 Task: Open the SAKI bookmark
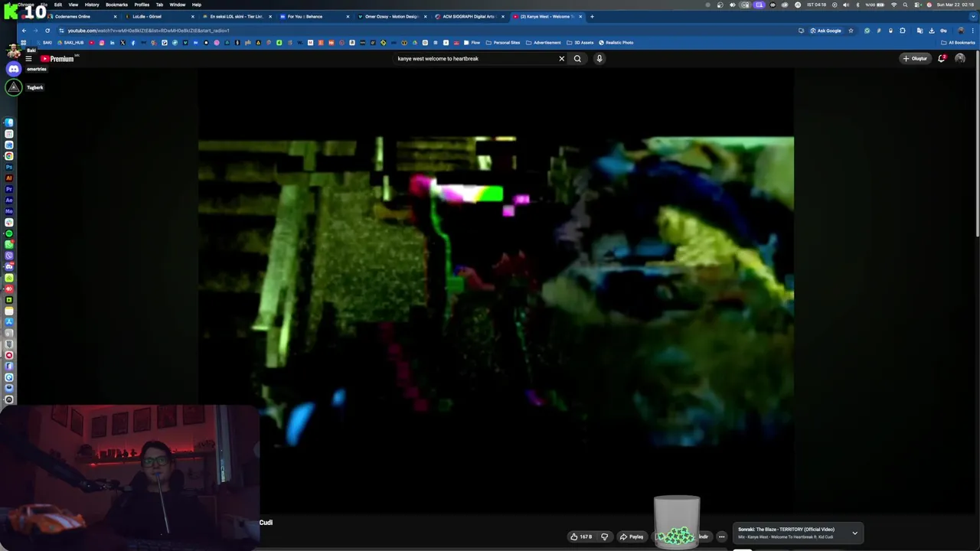click(x=44, y=43)
